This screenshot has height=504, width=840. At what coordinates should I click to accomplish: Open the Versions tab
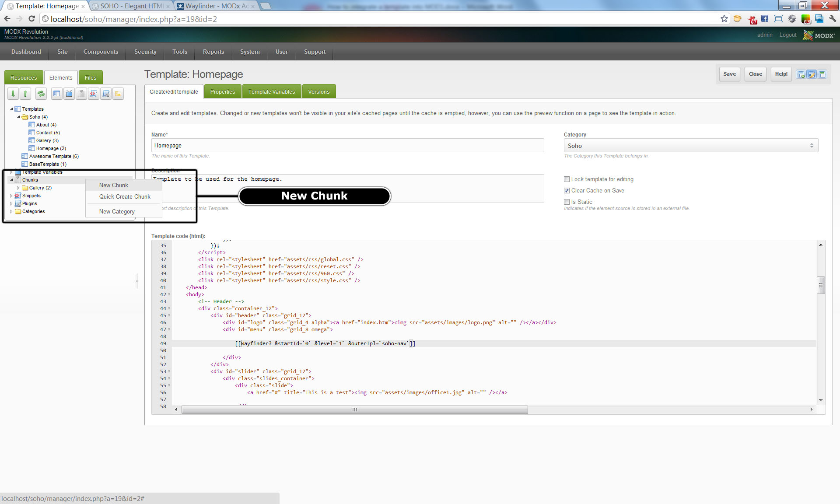click(x=319, y=91)
